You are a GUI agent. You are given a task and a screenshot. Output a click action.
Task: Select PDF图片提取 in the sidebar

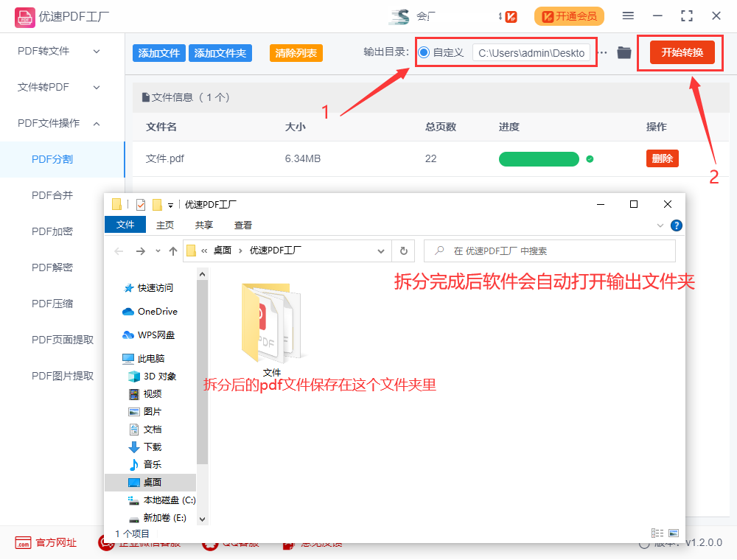(62, 377)
